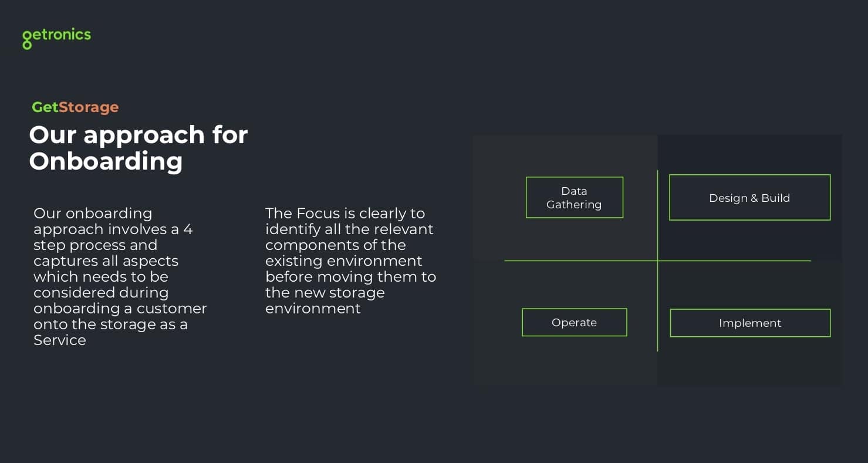868x463 pixels.
Task: Click the paragraph starting 'The Focus is clearly'
Action: click(x=350, y=261)
